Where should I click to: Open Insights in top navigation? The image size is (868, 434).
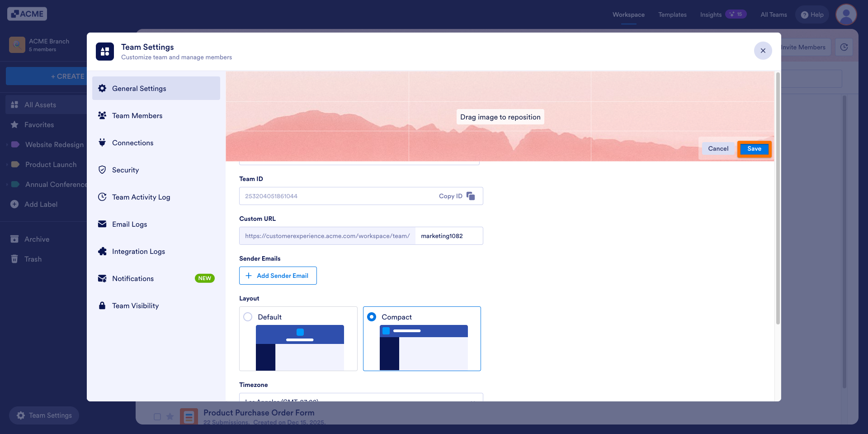(711, 14)
